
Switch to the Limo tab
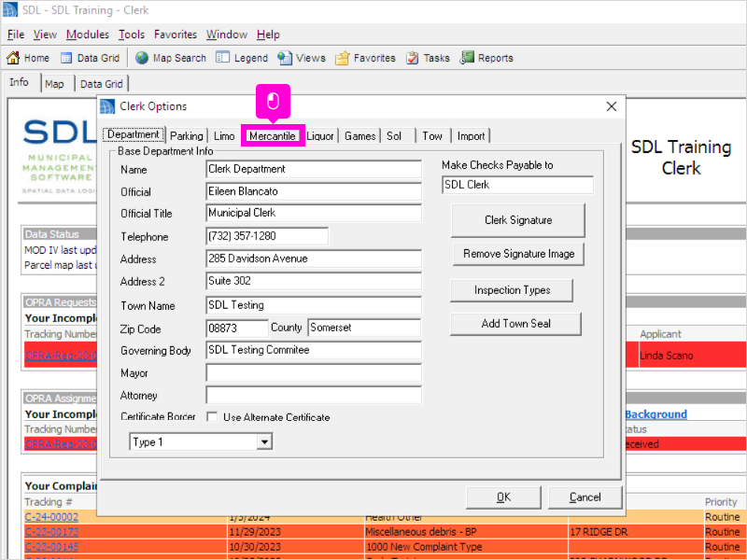[x=224, y=136]
